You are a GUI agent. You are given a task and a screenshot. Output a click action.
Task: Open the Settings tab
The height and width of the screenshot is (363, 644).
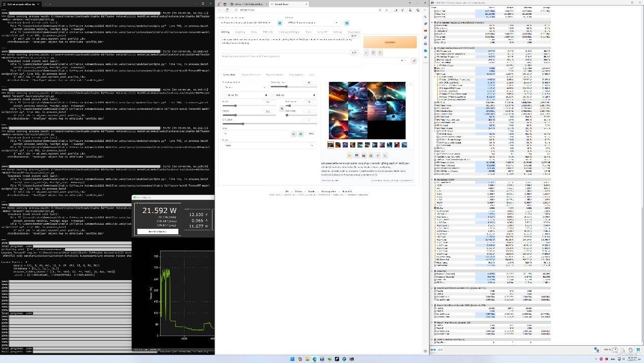pyautogui.click(x=338, y=32)
